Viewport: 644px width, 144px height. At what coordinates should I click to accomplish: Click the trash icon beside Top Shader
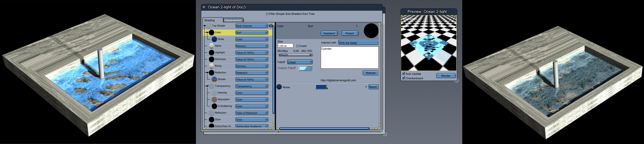(x=271, y=26)
